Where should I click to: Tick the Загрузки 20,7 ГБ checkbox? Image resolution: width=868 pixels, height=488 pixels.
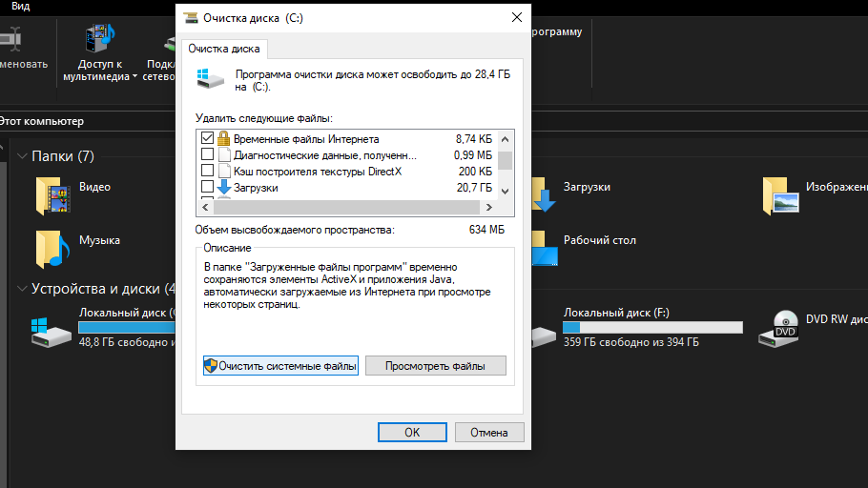click(x=208, y=187)
